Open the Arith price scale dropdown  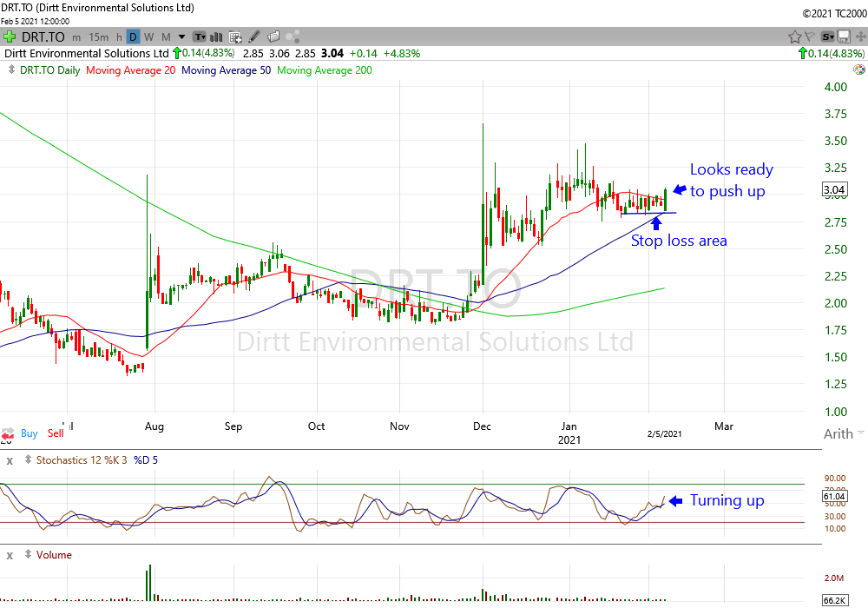844,433
